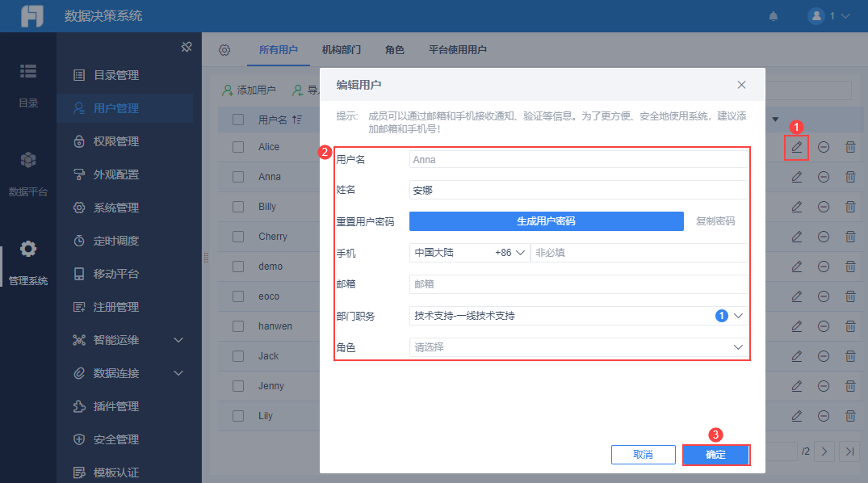This screenshot has width=868, height=483.
Task: Open the 中国大陆 +86 country code dropdown
Action: (x=469, y=253)
